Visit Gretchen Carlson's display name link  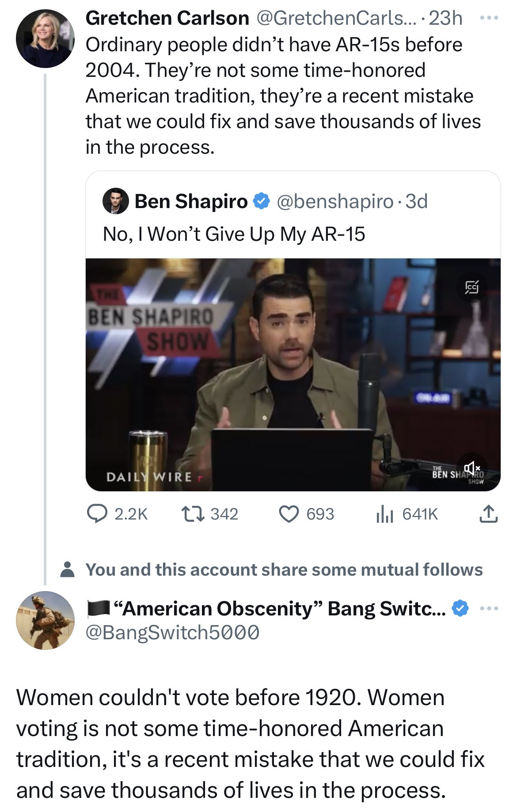[167, 19]
